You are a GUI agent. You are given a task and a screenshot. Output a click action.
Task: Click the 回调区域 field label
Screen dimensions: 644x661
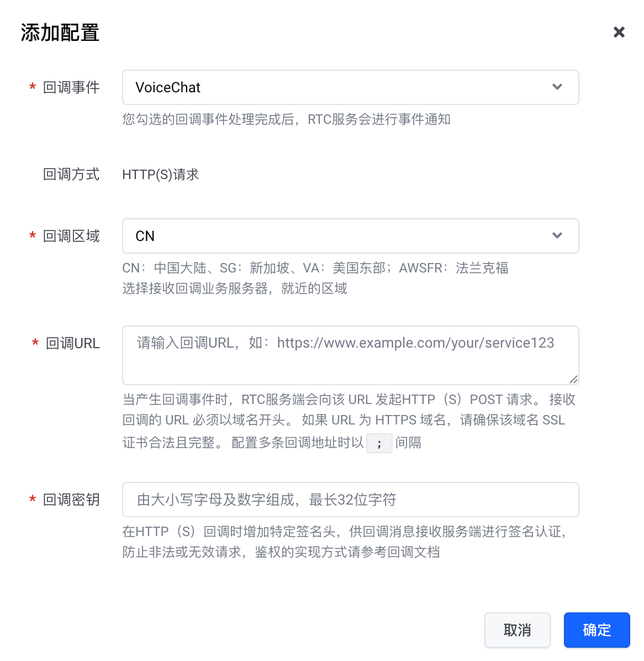click(x=71, y=236)
